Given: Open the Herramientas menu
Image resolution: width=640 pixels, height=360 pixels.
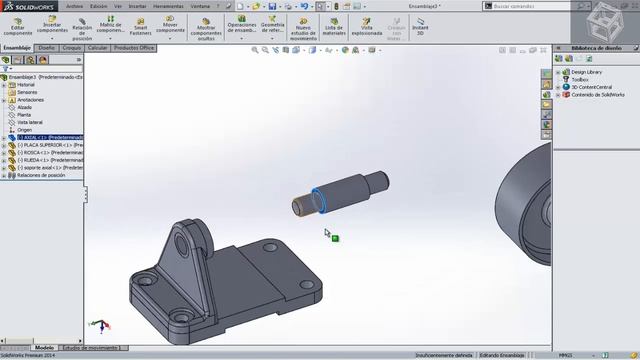Looking at the screenshot, I should [168, 6].
